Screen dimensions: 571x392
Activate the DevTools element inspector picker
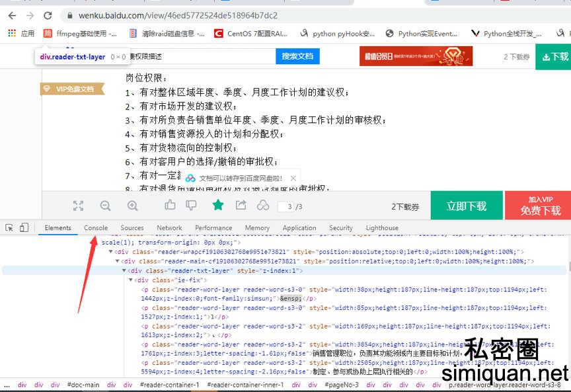9,227
